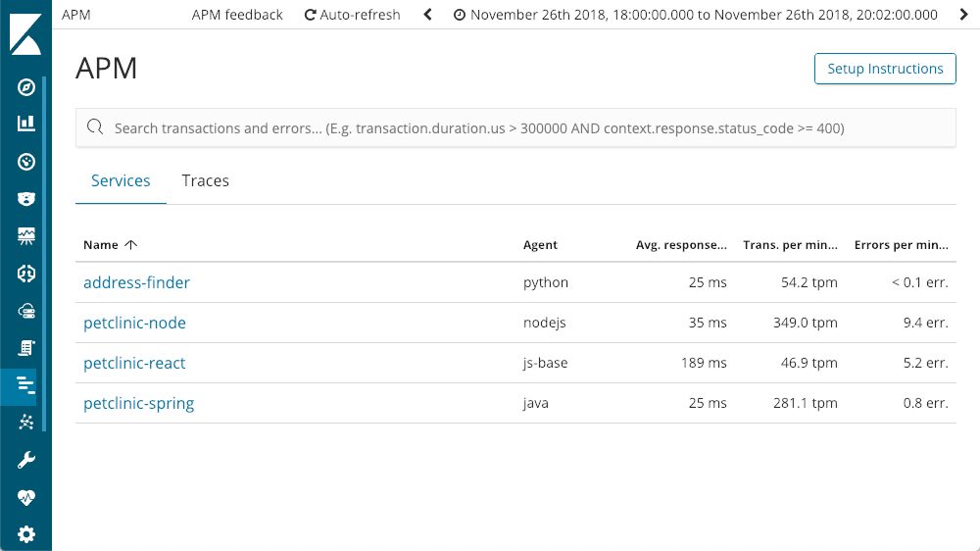This screenshot has width=980, height=551.
Task: Open the Dashboard gauge icon
Action: click(x=25, y=162)
